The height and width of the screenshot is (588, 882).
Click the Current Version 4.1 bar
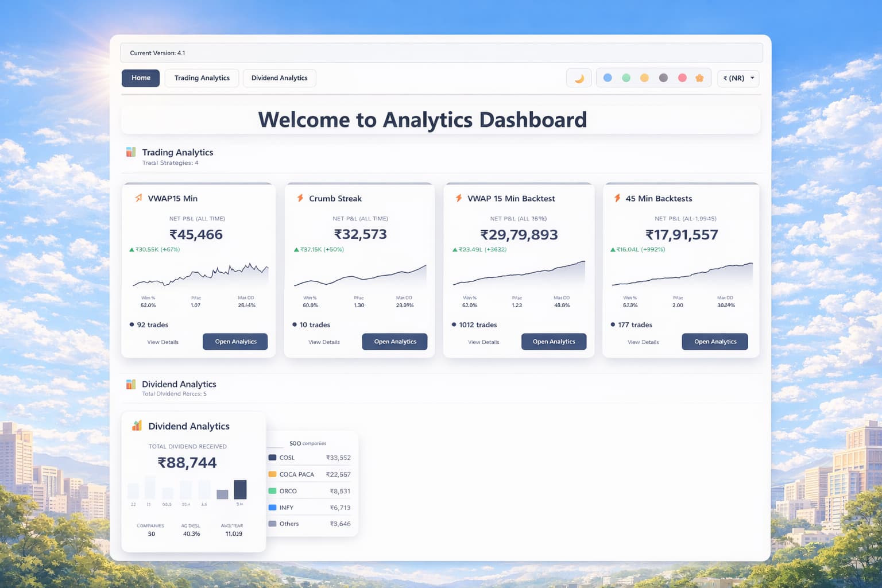(x=441, y=53)
